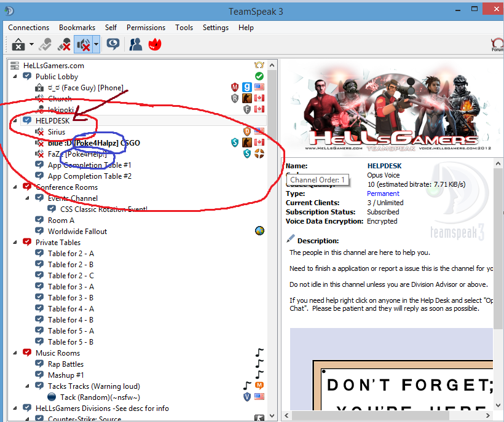Select the Rap Battles channel
This screenshot has width=504, height=422.
(x=66, y=364)
